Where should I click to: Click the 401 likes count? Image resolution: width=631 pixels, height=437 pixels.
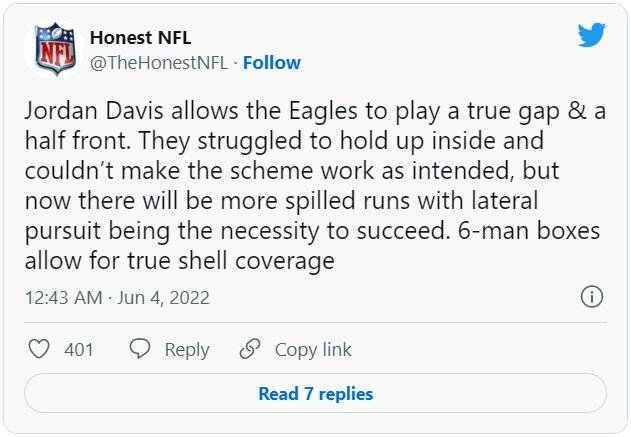79,349
